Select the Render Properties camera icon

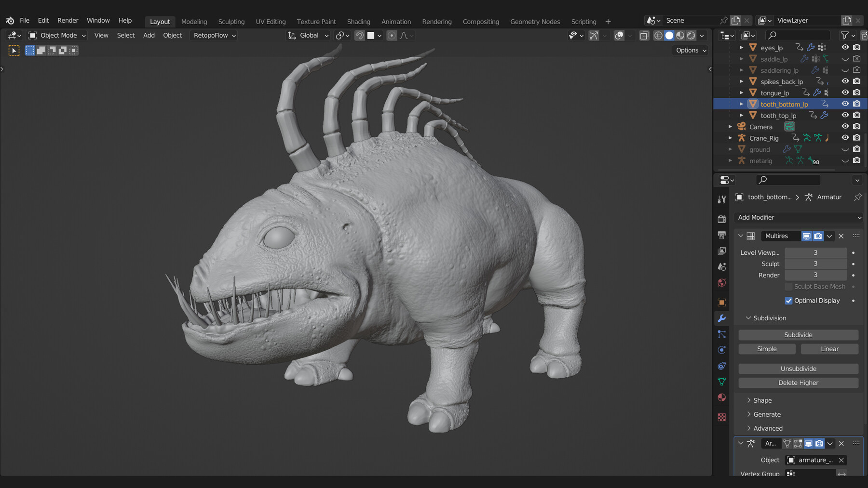point(721,219)
